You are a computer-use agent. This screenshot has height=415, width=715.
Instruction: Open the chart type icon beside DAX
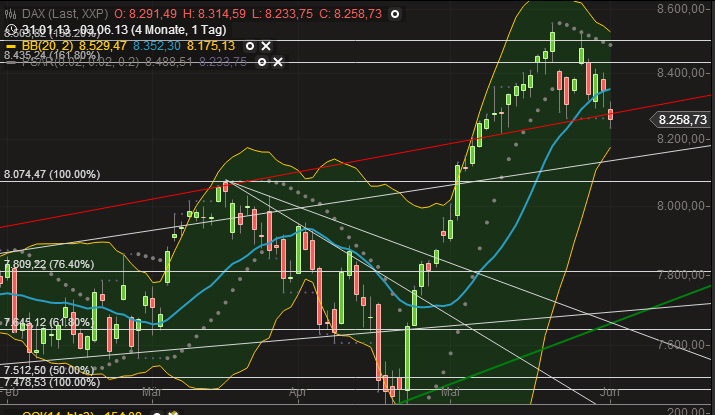(10, 14)
